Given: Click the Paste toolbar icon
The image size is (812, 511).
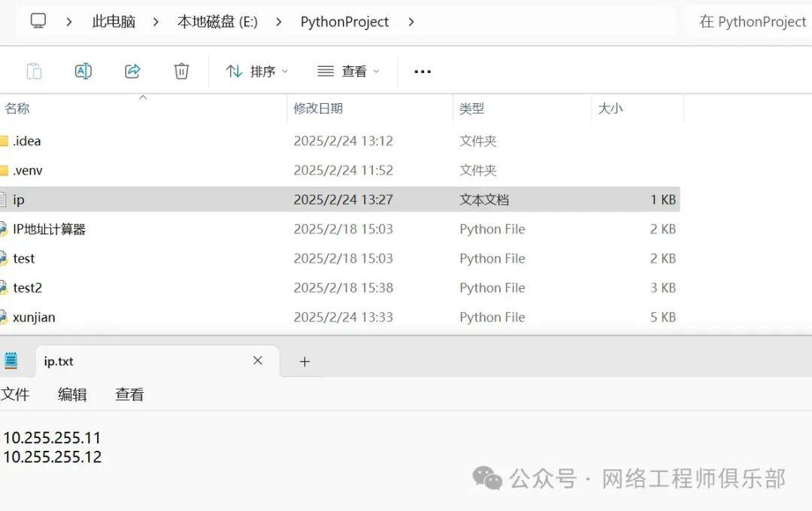Looking at the screenshot, I should (34, 71).
